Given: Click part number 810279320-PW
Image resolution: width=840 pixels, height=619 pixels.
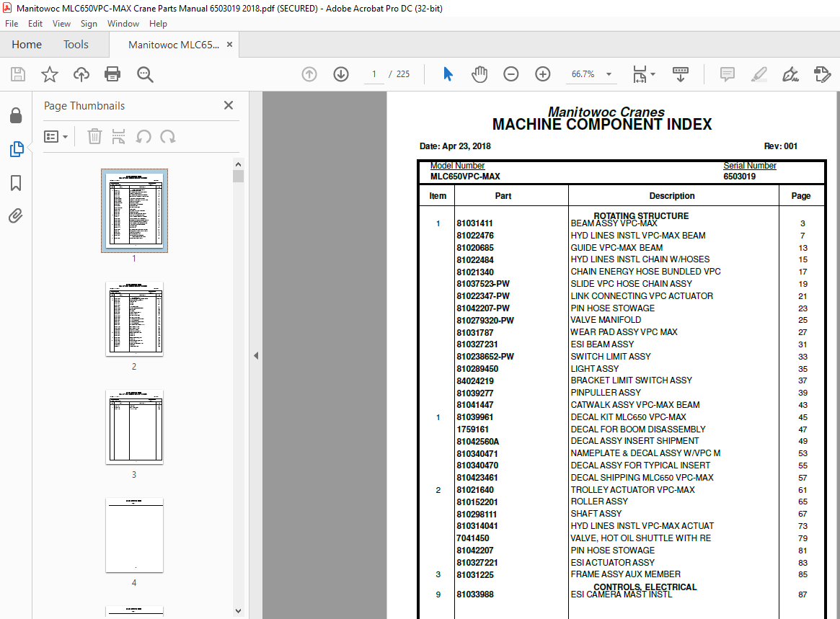Looking at the screenshot, I should click(x=485, y=320).
